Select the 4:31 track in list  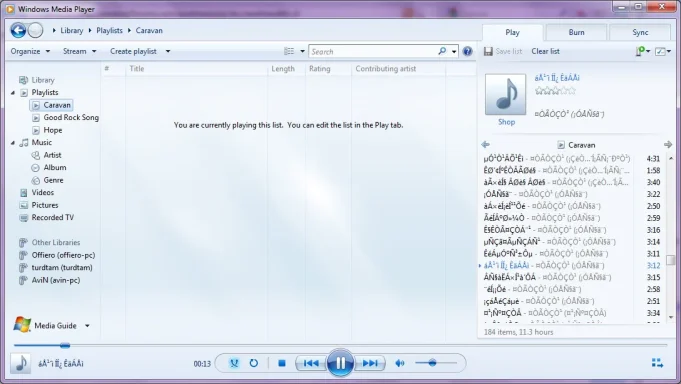click(x=572, y=159)
